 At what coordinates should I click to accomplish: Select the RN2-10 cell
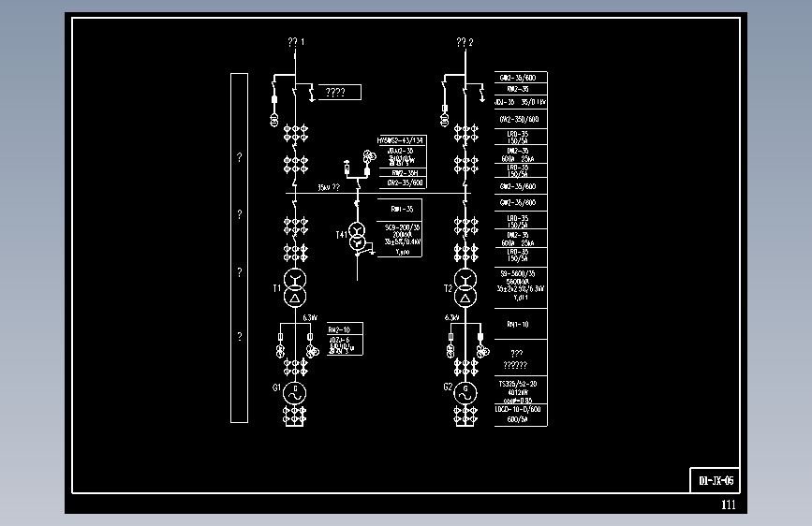pos(345,329)
